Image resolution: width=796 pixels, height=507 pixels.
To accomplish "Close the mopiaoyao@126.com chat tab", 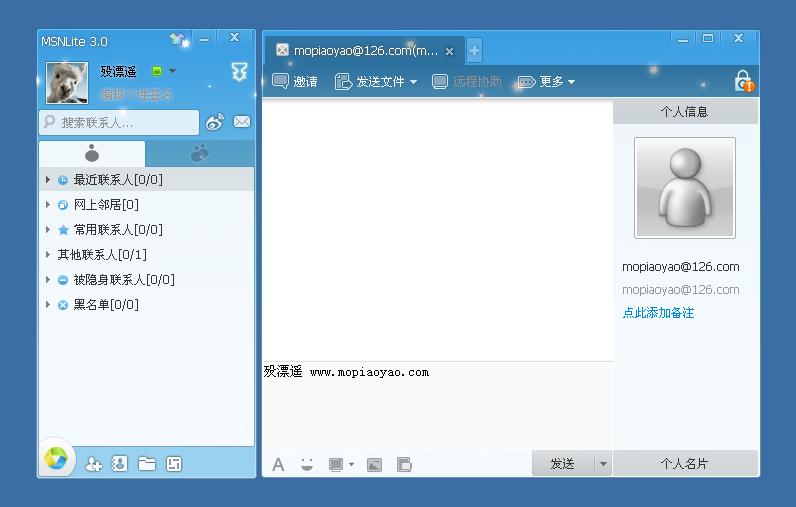I will tap(449, 51).
